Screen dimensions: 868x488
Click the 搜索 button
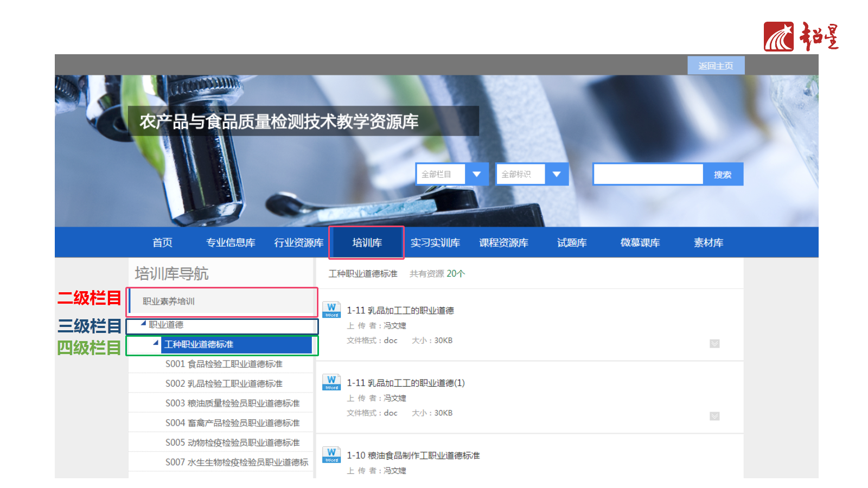[723, 175]
